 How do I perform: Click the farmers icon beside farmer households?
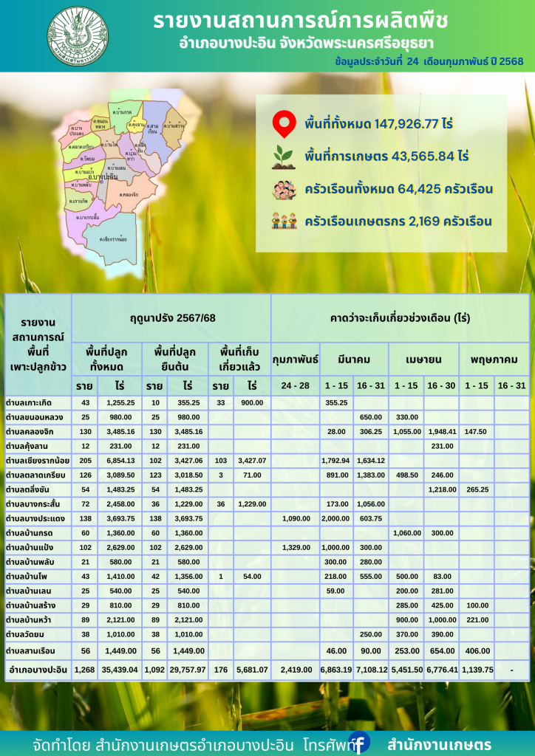[x=284, y=221]
